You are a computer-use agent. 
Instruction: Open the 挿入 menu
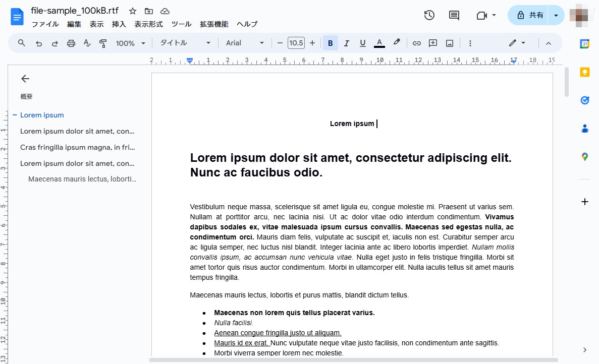point(119,24)
